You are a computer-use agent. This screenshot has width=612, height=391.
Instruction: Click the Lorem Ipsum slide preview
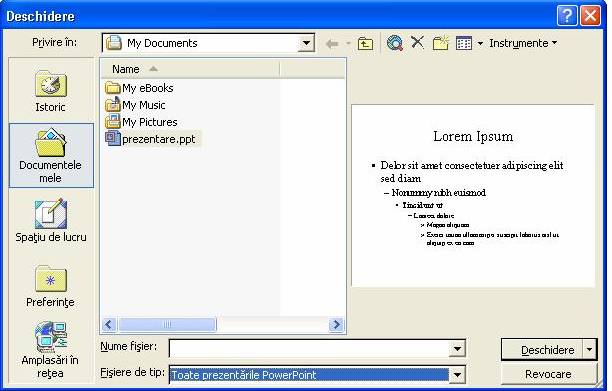473,195
